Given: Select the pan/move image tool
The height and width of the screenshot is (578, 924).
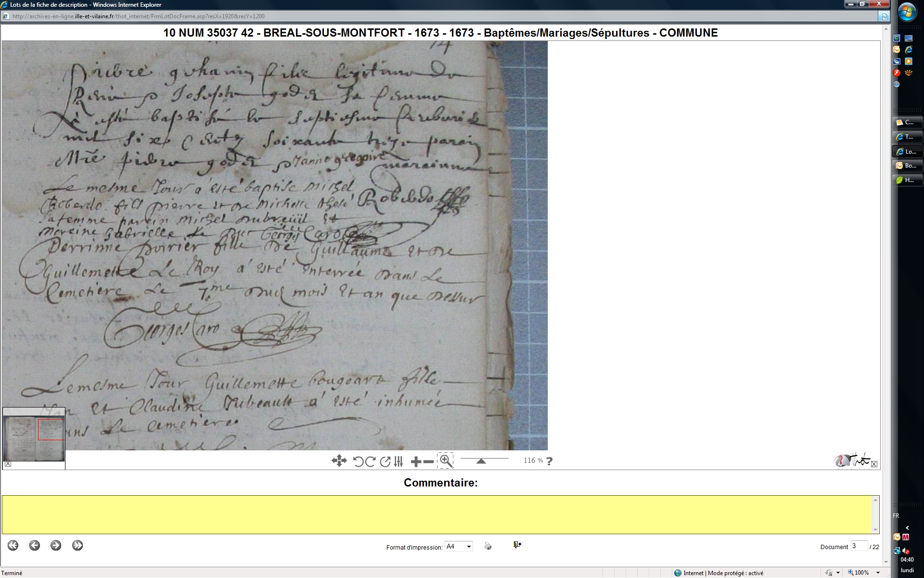Looking at the screenshot, I should [339, 461].
